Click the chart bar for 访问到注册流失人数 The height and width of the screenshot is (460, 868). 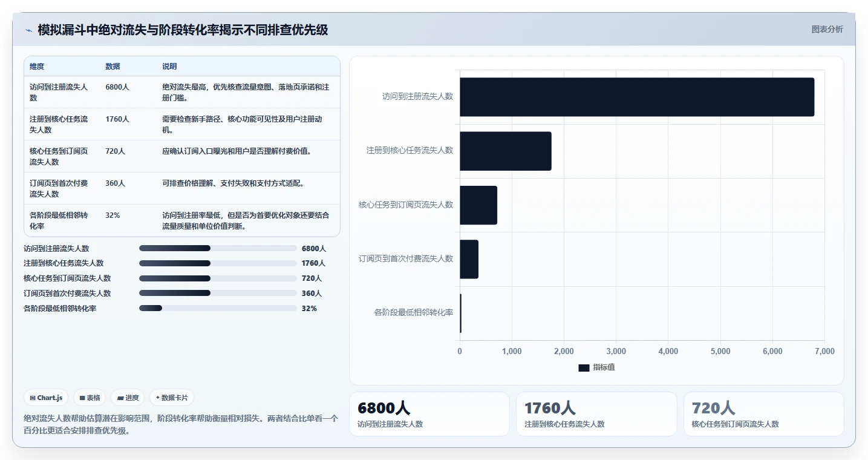click(637, 97)
